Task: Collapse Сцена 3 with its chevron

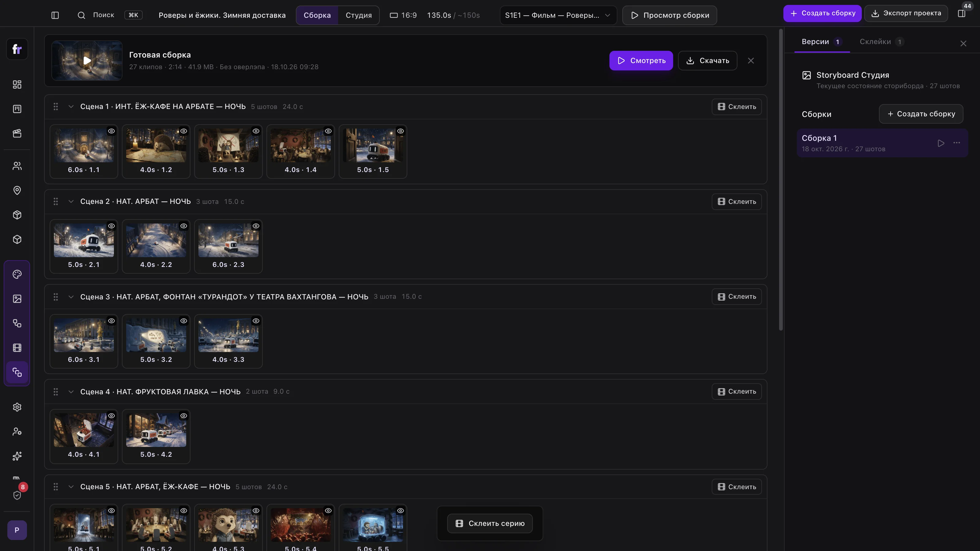Action: 71,297
